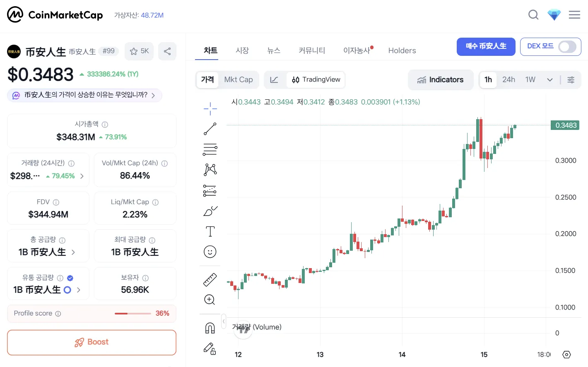Toggle the DEX 모드 switch
This screenshot has width=588, height=367.
pyautogui.click(x=567, y=47)
